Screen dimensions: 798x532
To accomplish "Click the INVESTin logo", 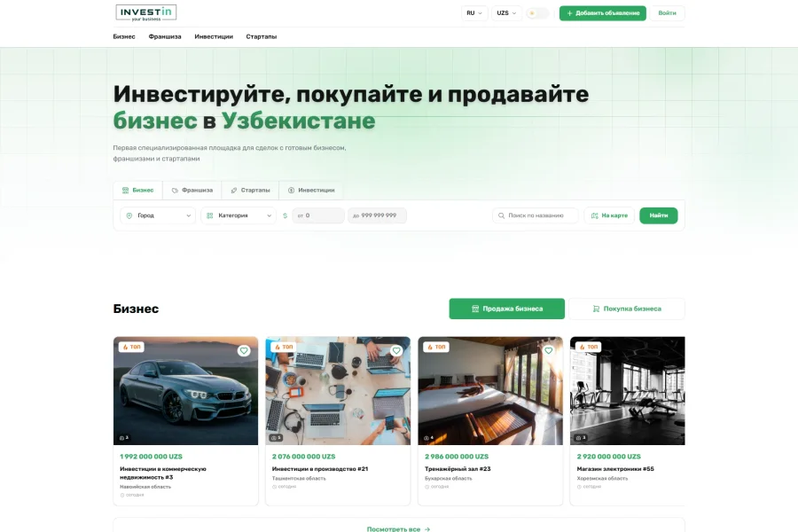I will click(146, 12).
